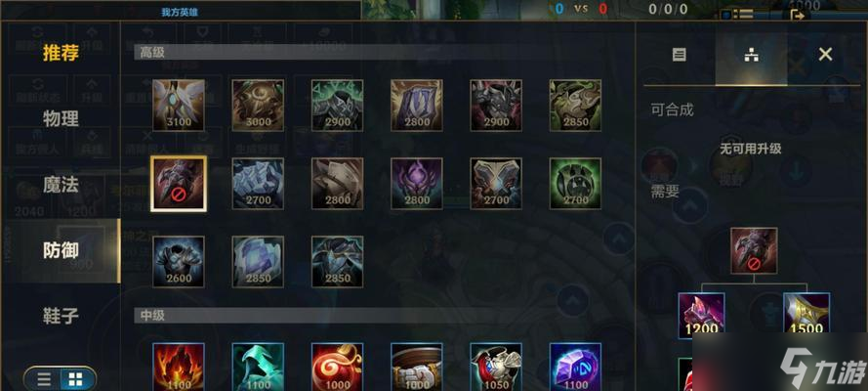The image size is (868, 391).
Task: Choose the teal cloak 1100 gold item
Action: pos(258,367)
